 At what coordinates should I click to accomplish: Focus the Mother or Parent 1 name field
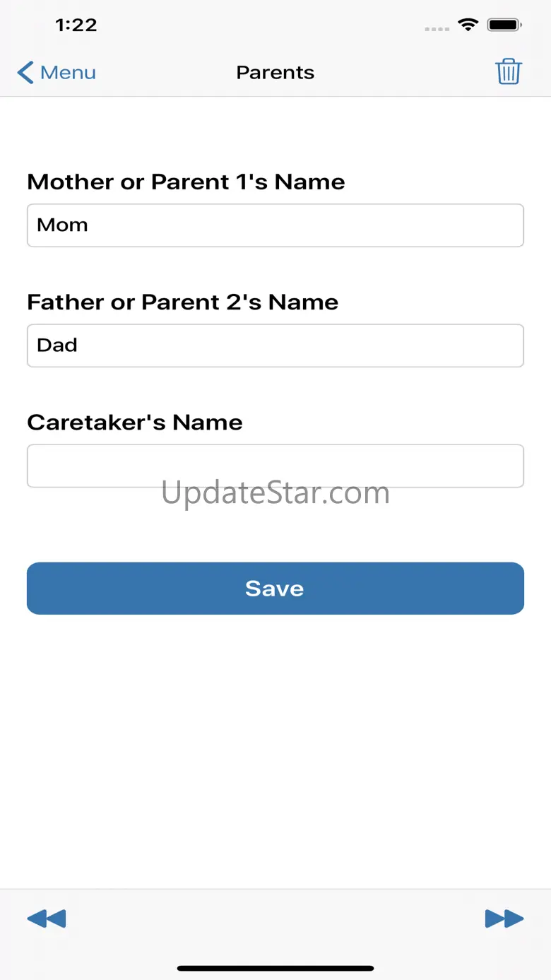coord(275,225)
